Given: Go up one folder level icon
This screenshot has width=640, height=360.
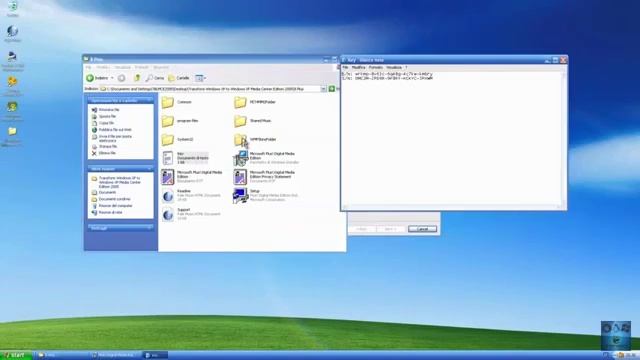Looking at the screenshot, I should (x=137, y=78).
